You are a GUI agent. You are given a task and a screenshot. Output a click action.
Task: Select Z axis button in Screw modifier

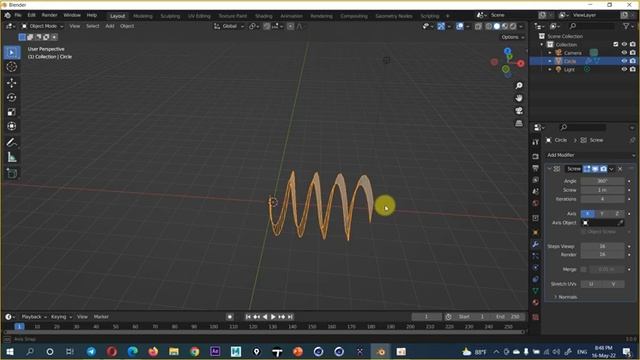point(617,214)
